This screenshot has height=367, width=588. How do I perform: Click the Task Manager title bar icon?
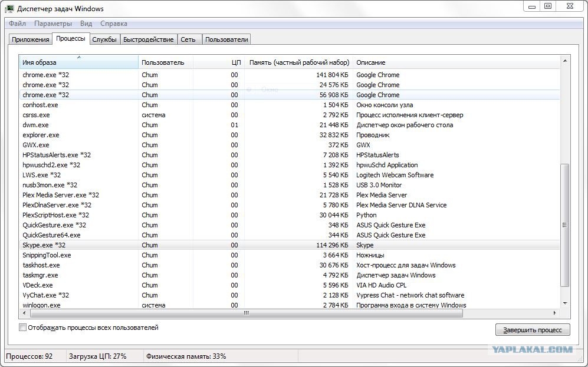point(9,8)
